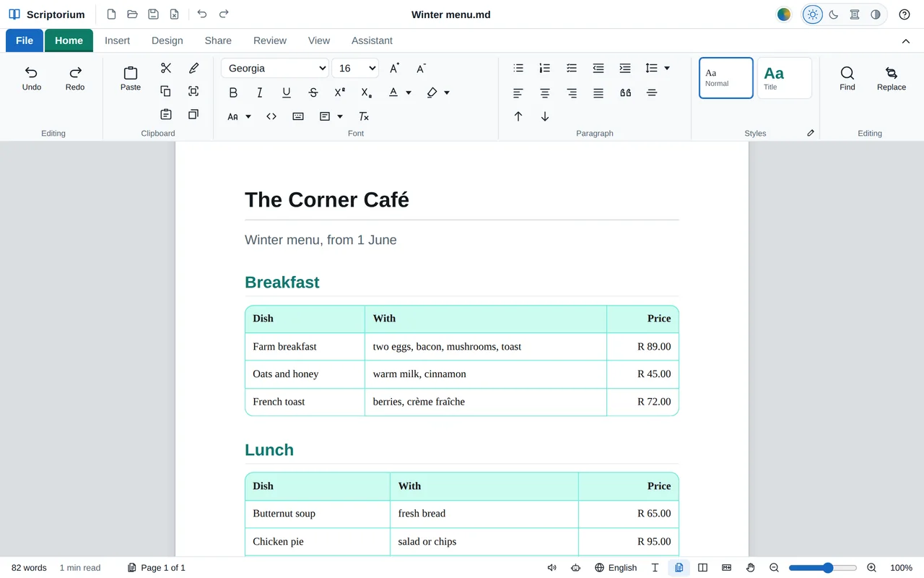Create a bulleted list

518,68
